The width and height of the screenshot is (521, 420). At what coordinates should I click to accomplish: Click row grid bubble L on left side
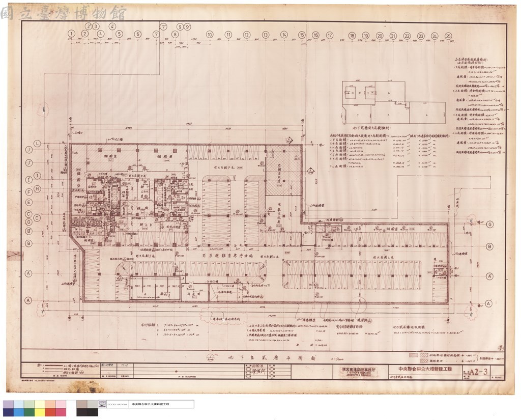click(37, 144)
